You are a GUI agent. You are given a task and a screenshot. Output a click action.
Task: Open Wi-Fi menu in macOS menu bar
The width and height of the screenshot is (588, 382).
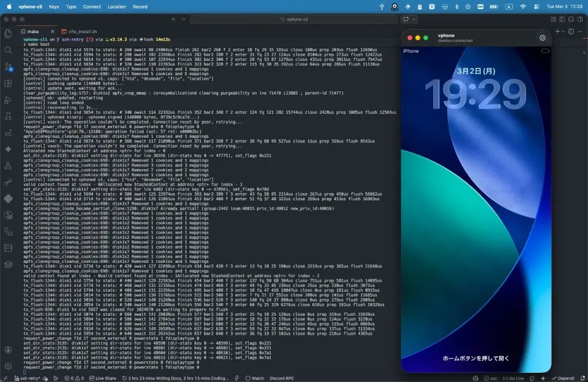(523, 7)
